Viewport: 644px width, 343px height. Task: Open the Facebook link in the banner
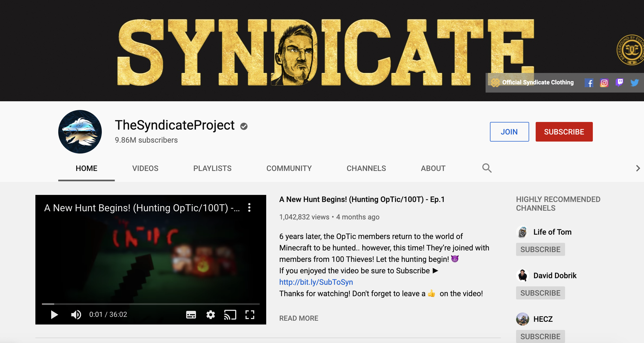pyautogui.click(x=589, y=83)
